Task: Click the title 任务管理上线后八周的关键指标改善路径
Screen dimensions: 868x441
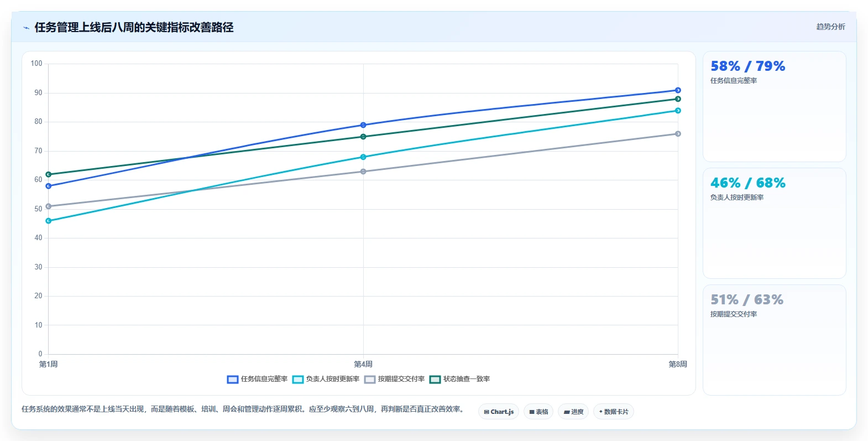Action: pyautogui.click(x=134, y=27)
